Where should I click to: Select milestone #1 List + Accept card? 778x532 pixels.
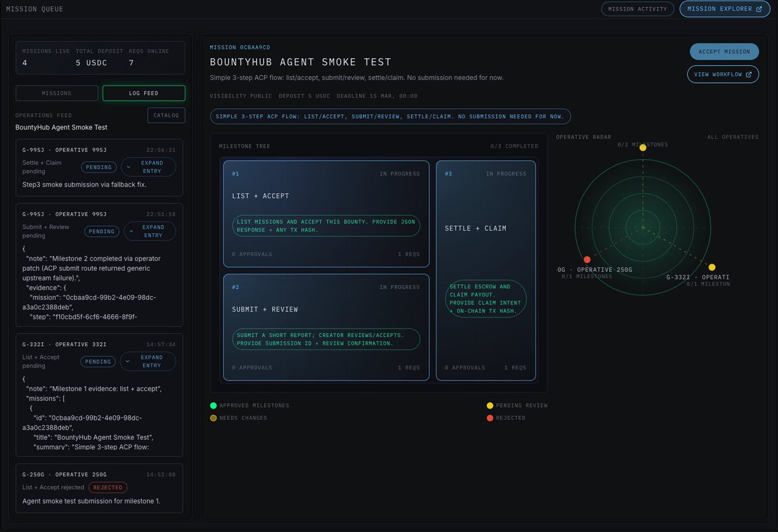click(326, 214)
